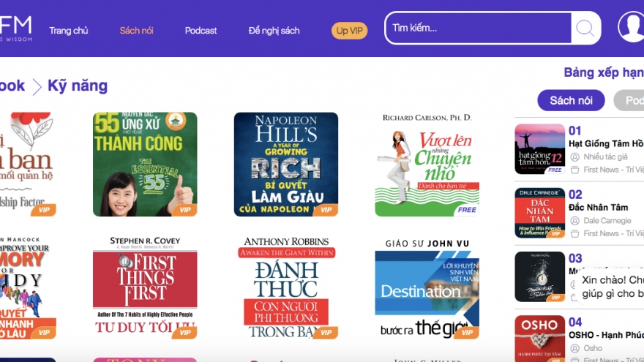The width and height of the screenshot is (644, 362).
Task: Click the Up VIP button
Action: [349, 31]
